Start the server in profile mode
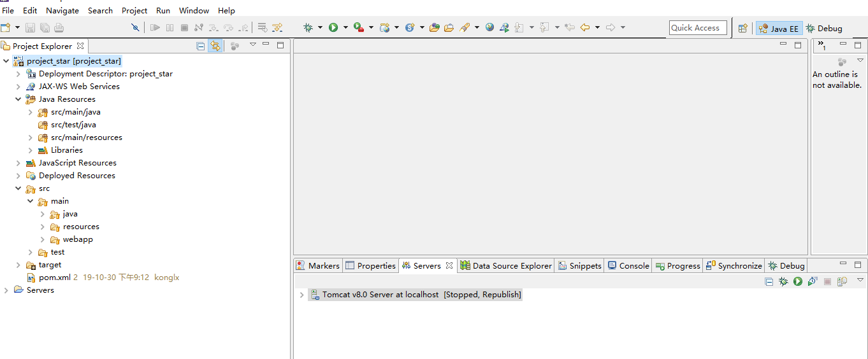 click(x=813, y=281)
